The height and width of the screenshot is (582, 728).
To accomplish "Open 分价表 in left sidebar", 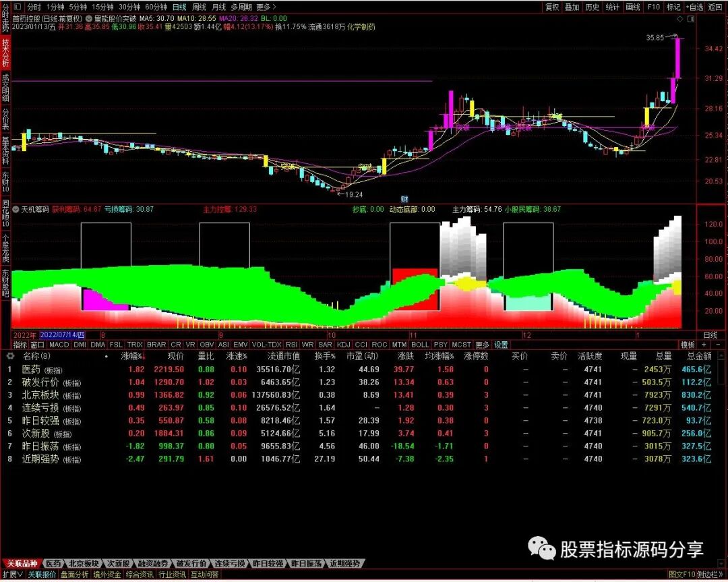I will click(5, 119).
